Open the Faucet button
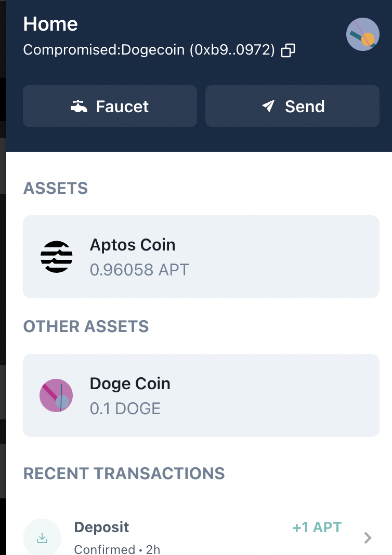 pyautogui.click(x=110, y=106)
